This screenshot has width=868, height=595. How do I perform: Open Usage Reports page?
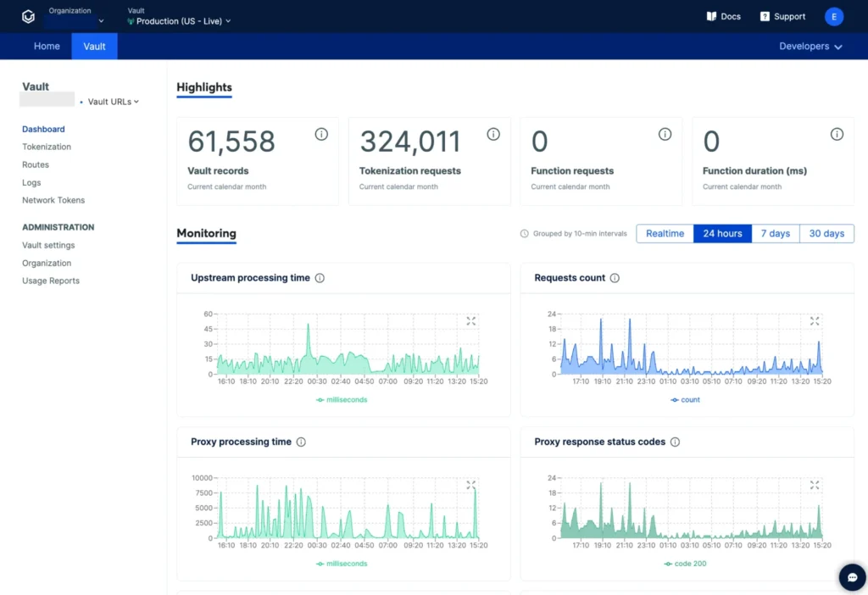(50, 281)
